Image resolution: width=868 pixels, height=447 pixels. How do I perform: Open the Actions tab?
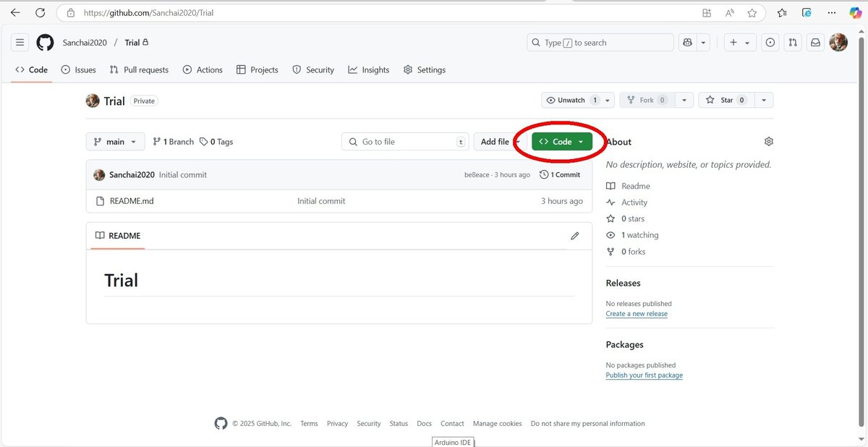point(203,69)
